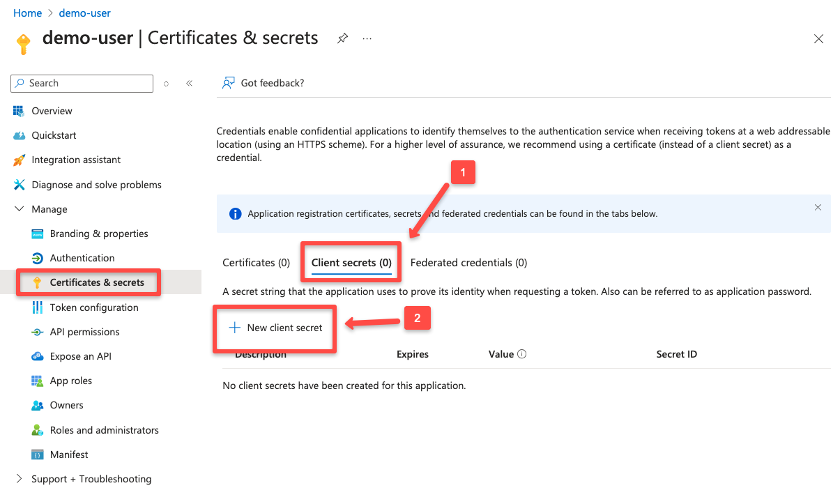This screenshot has height=504, width=840.
Task: Open Token configuration panel
Action: [x=92, y=307]
